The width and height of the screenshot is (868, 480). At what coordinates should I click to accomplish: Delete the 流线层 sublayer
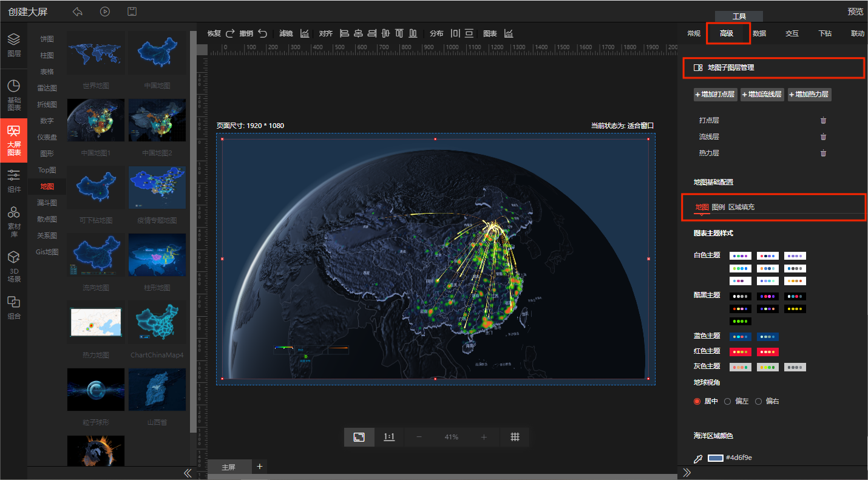coord(823,137)
